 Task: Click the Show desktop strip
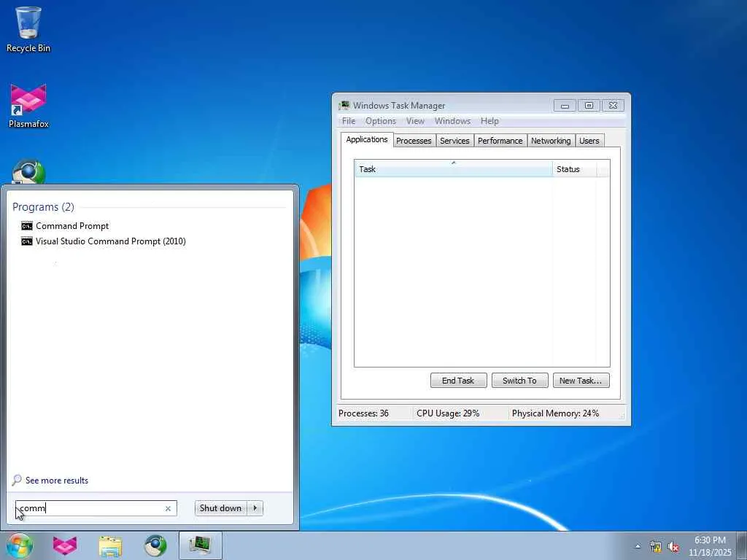(x=742, y=545)
